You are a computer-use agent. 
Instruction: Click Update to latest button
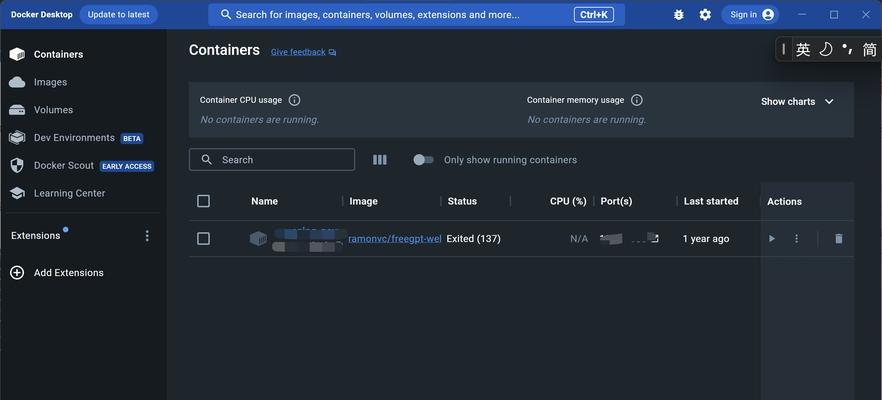click(x=119, y=15)
